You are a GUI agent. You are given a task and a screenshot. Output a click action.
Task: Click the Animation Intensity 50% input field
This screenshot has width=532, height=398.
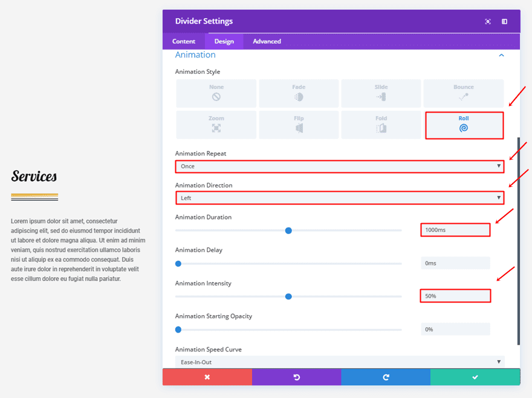[455, 296]
